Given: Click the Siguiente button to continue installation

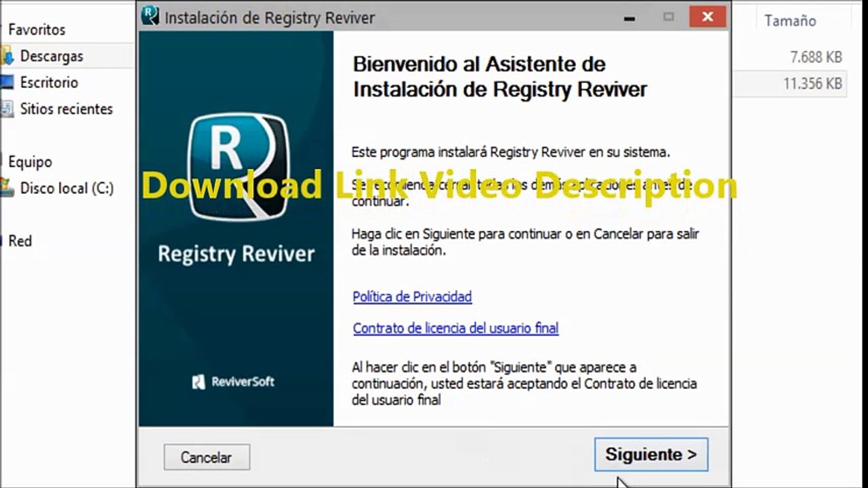Looking at the screenshot, I should pos(651,454).
